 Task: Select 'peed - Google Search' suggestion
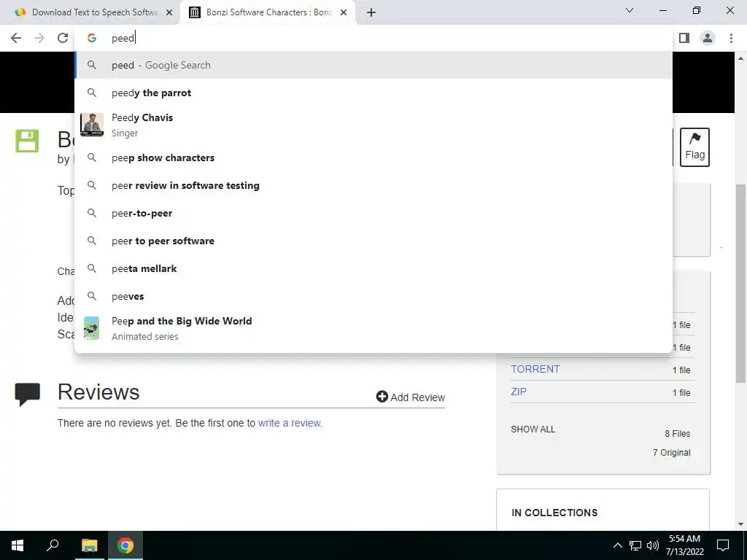click(x=373, y=65)
